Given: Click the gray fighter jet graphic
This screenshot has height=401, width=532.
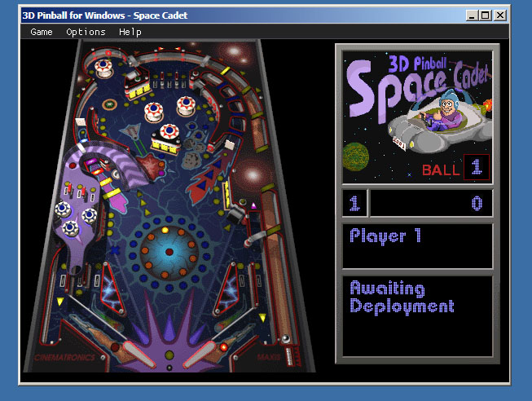Looking at the screenshot, I should (x=132, y=131).
